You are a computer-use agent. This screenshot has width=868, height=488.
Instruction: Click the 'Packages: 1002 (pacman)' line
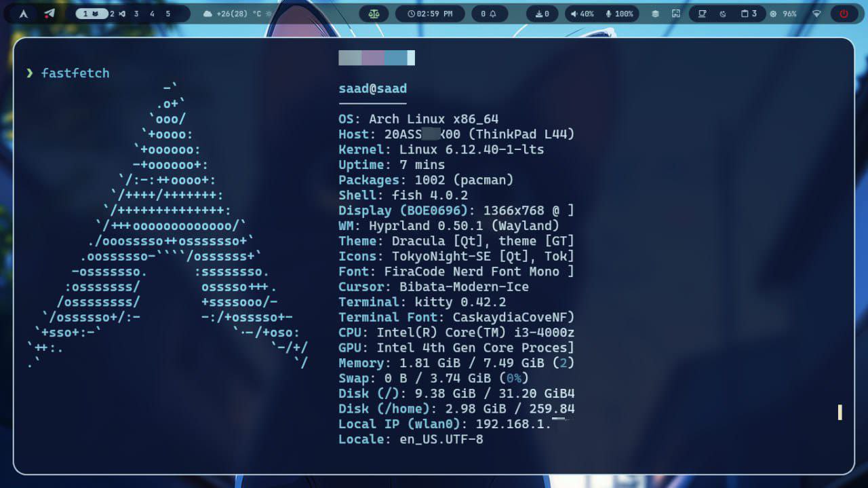coord(426,180)
